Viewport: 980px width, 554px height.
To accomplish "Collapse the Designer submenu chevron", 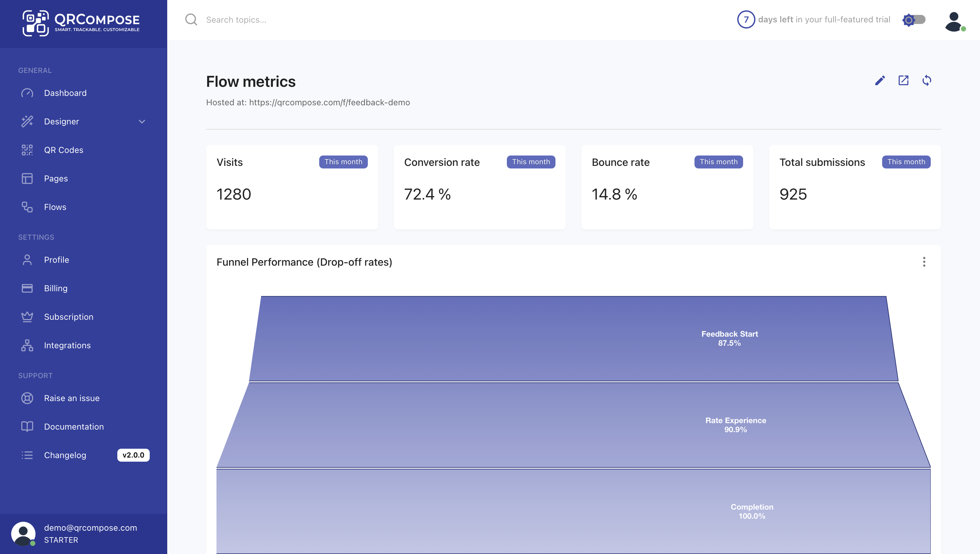I will pyautogui.click(x=142, y=122).
